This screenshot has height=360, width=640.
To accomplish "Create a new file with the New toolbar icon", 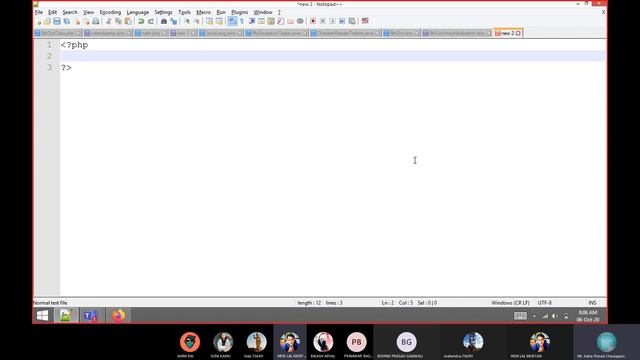I will click(38, 21).
